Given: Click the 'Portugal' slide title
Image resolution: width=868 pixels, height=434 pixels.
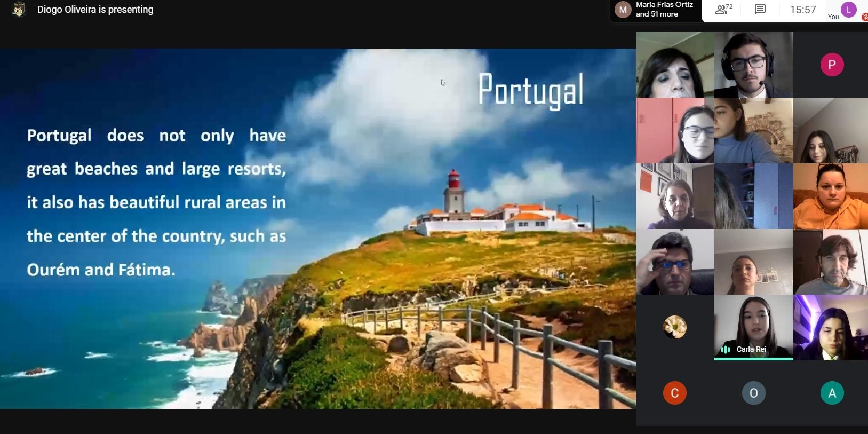Looking at the screenshot, I should tap(531, 91).
